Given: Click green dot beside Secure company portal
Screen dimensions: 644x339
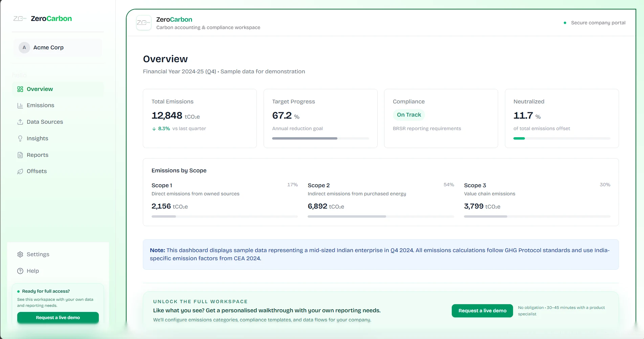Looking at the screenshot, I should [x=565, y=23].
